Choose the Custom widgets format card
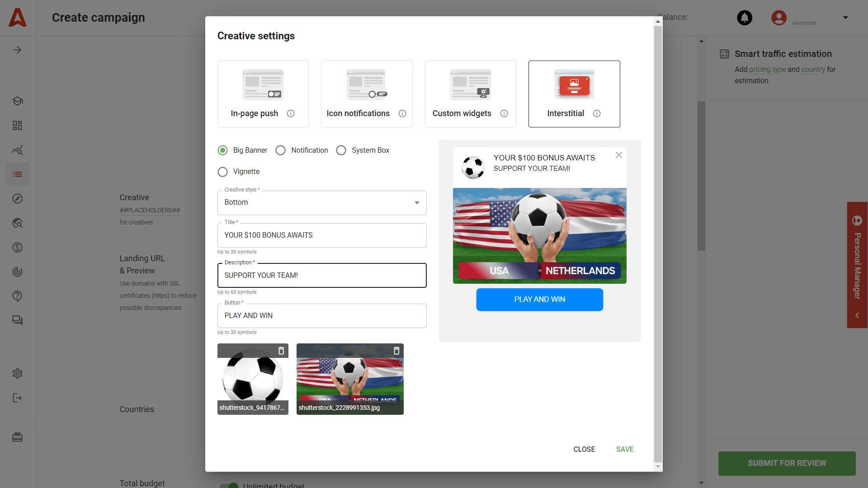The height and width of the screenshot is (488, 868). pyautogui.click(x=470, y=94)
